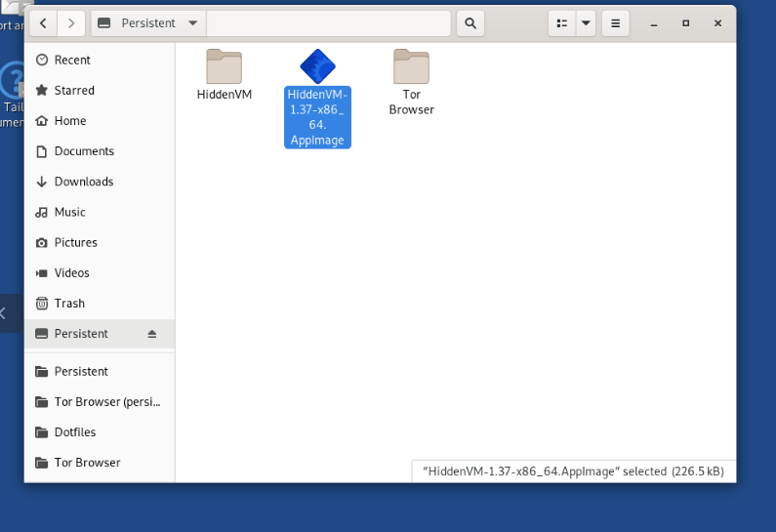Click the HiddenVM folder name label
Viewport: 776px width, 532px height.
point(225,95)
